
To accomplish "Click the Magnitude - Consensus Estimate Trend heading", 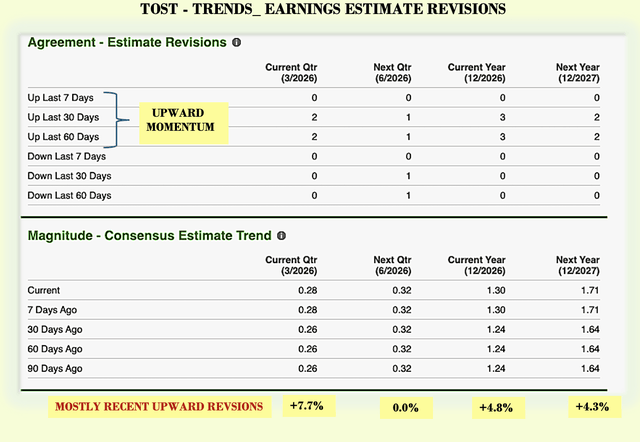I will (149, 235).
